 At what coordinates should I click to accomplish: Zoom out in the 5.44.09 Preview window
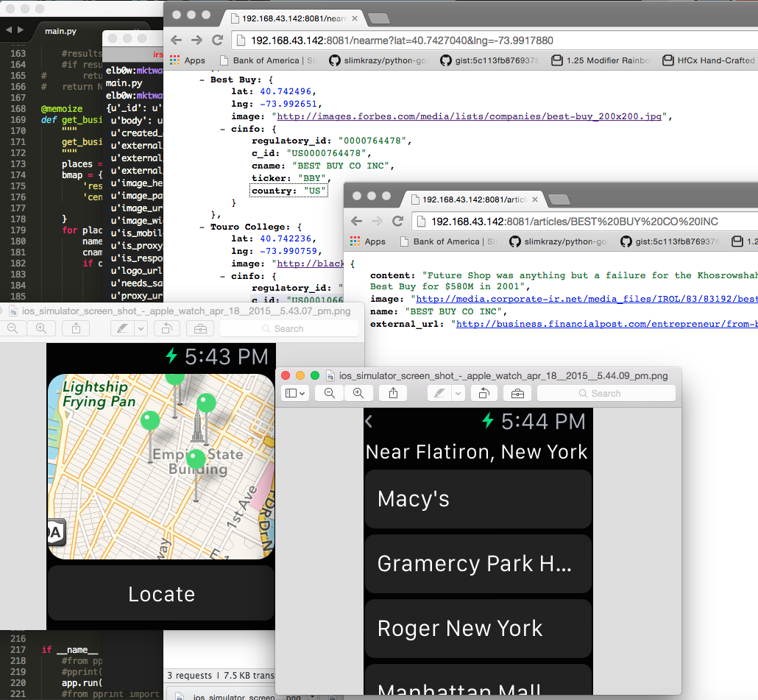click(330, 394)
